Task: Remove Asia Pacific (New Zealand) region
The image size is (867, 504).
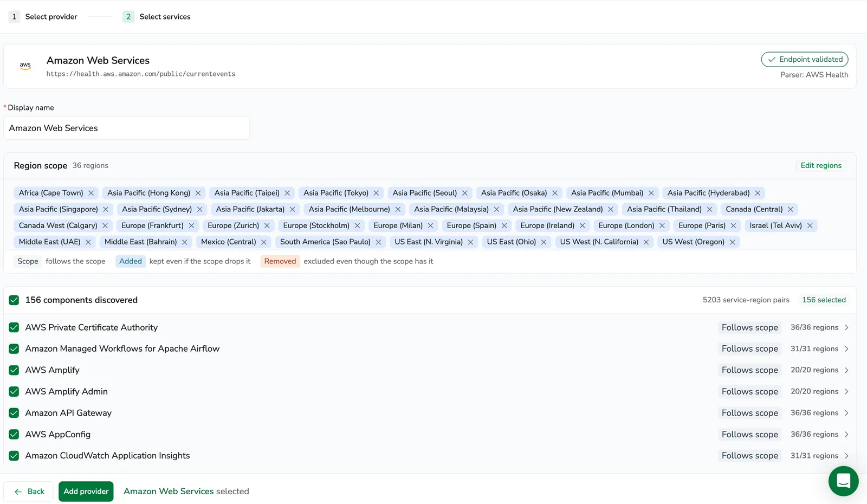Action: click(x=611, y=209)
